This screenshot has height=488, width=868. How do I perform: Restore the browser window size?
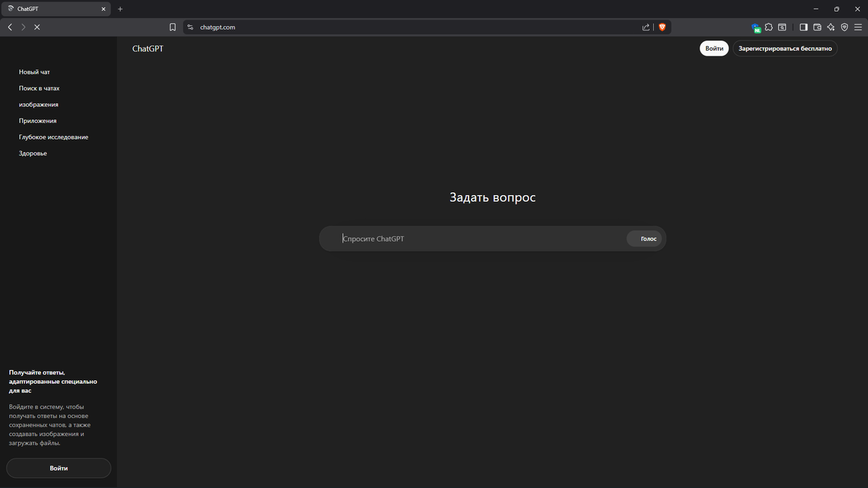click(836, 9)
